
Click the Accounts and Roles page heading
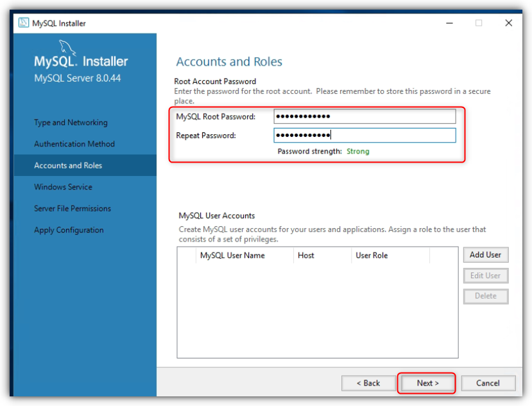(229, 62)
